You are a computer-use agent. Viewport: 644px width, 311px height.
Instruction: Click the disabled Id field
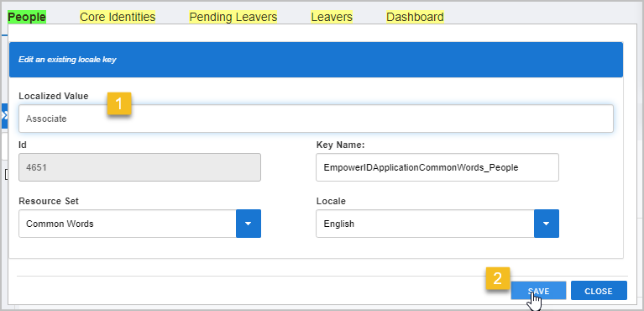(x=139, y=167)
